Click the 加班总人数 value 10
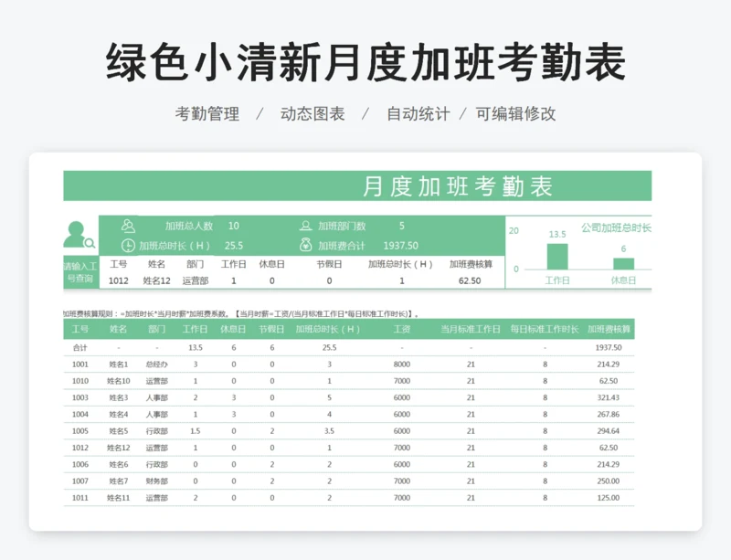 coord(234,227)
